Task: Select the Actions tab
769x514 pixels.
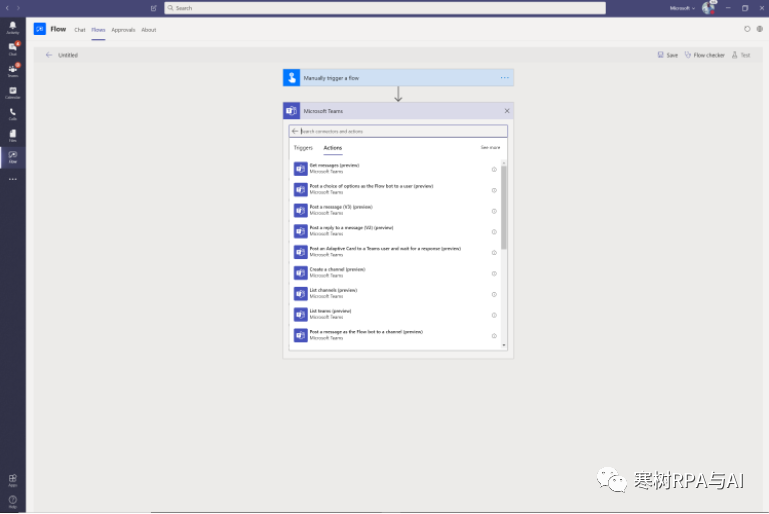Action: coord(333,148)
